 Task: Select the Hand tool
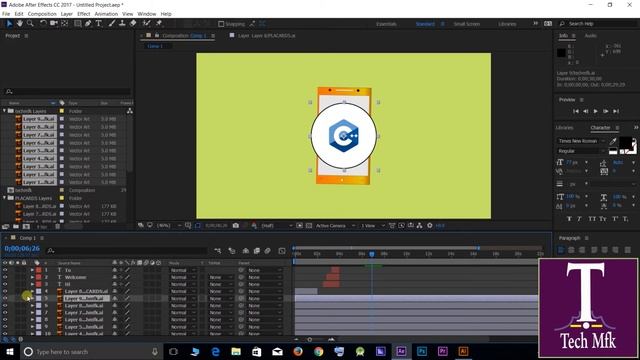pyautogui.click(x=19, y=24)
